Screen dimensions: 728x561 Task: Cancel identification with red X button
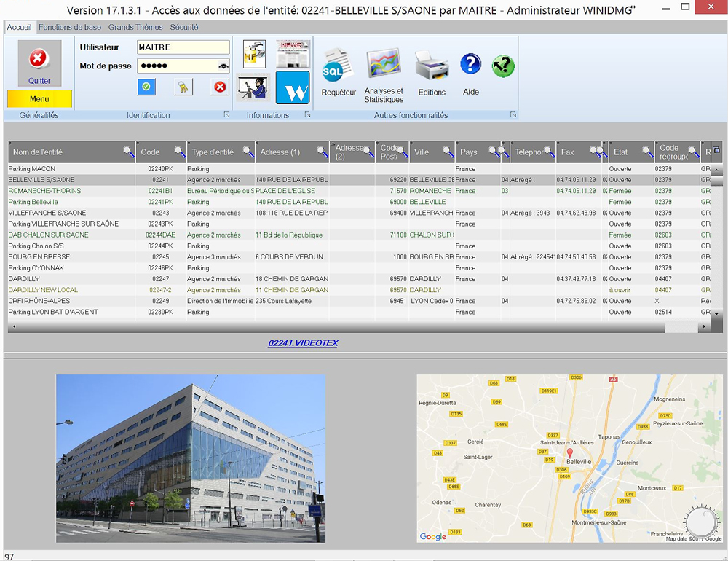click(219, 87)
